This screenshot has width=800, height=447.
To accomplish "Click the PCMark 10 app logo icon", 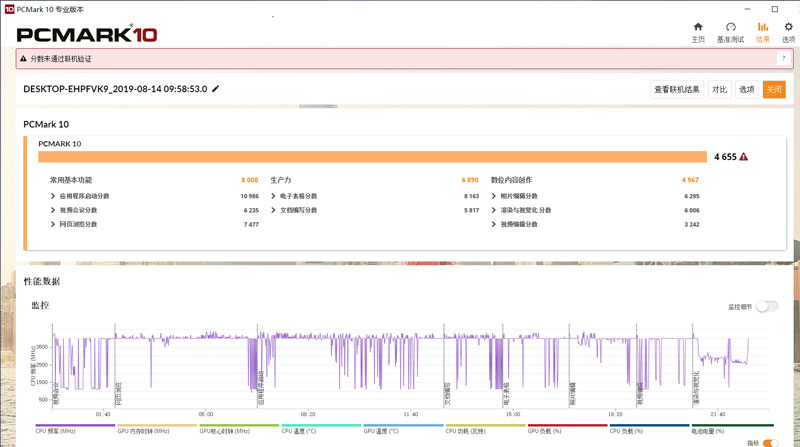I will tap(9, 9).
